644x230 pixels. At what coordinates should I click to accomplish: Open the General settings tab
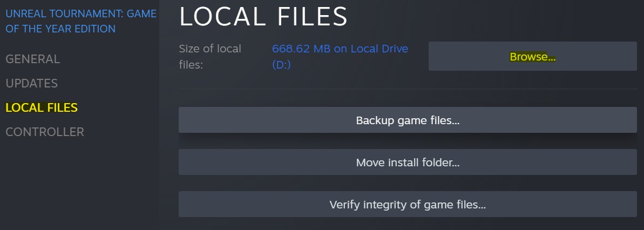tap(32, 59)
